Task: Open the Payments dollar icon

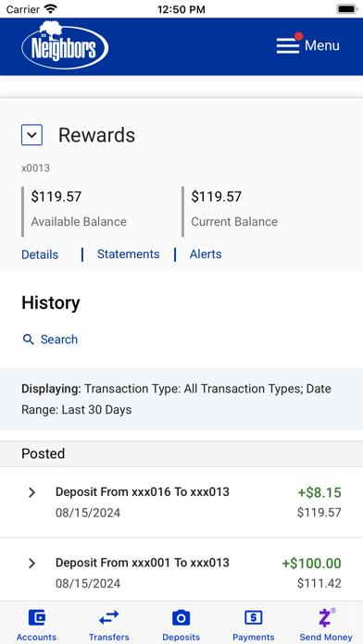Action: coord(254,617)
